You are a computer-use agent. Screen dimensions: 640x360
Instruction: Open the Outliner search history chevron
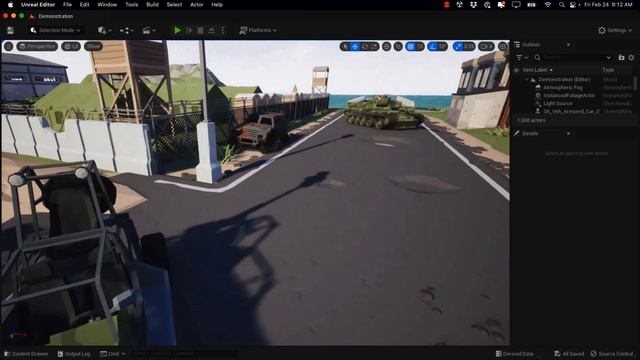[609, 58]
